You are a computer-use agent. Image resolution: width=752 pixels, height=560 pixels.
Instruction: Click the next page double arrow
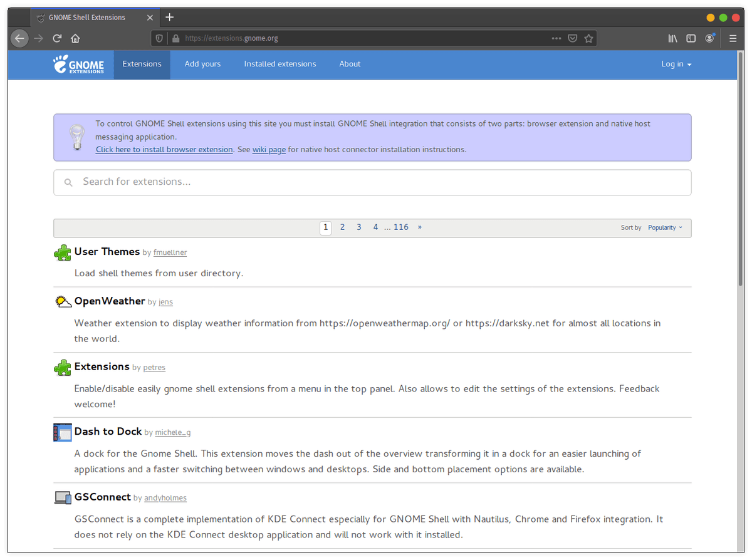point(420,227)
